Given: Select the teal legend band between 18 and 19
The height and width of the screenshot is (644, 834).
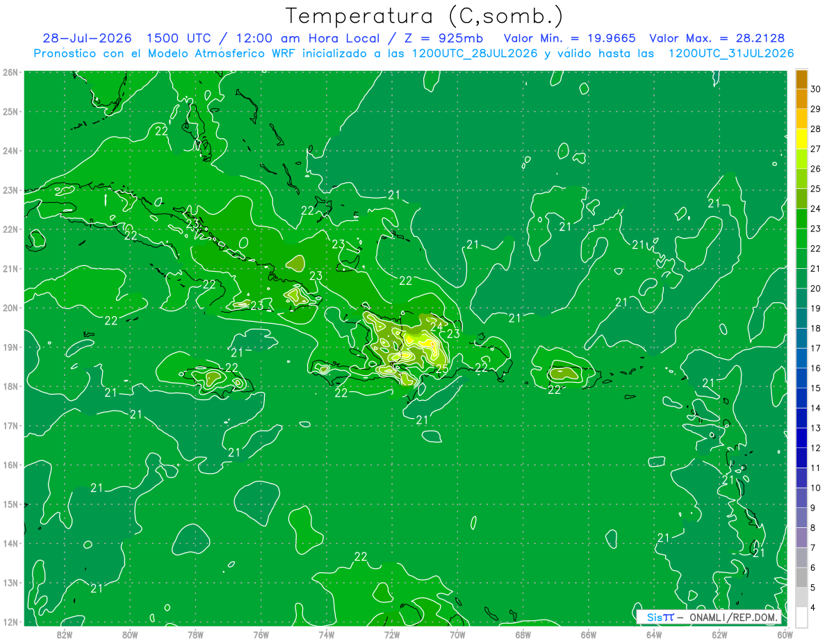Looking at the screenshot, I should coord(801,318).
